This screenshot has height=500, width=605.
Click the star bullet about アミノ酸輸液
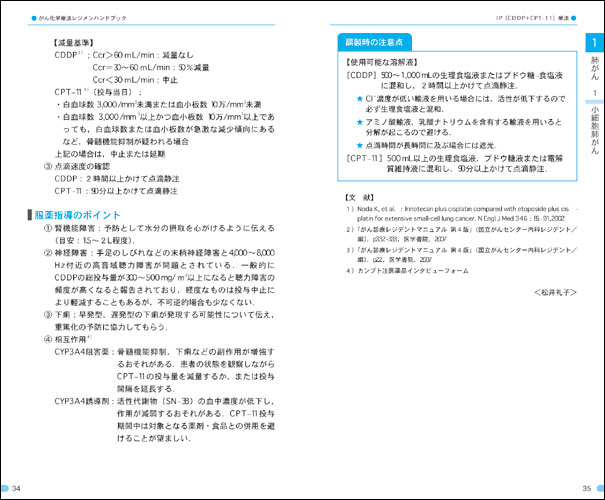pos(359,120)
